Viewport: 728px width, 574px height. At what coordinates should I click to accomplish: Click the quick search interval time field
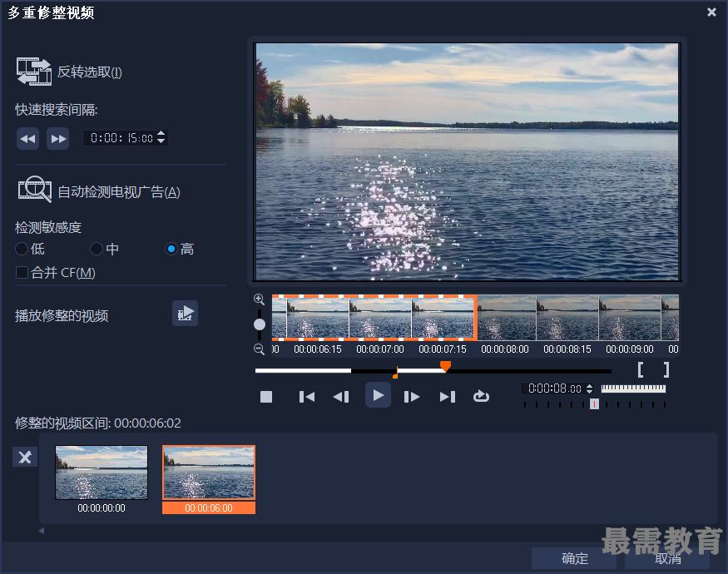point(121,138)
